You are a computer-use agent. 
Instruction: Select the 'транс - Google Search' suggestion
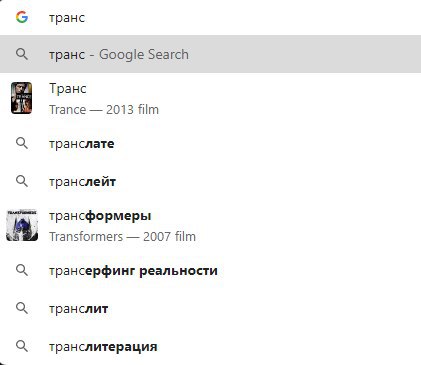coord(210,54)
